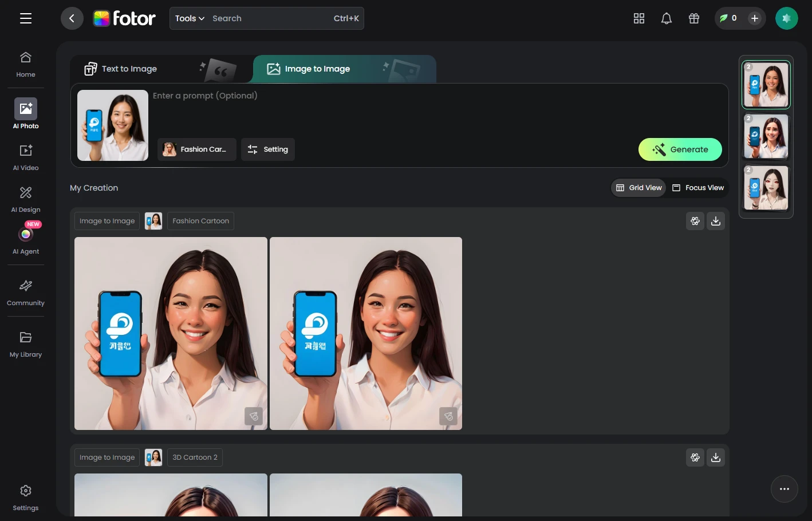Go to My Library
The image size is (812, 521).
tap(26, 344)
